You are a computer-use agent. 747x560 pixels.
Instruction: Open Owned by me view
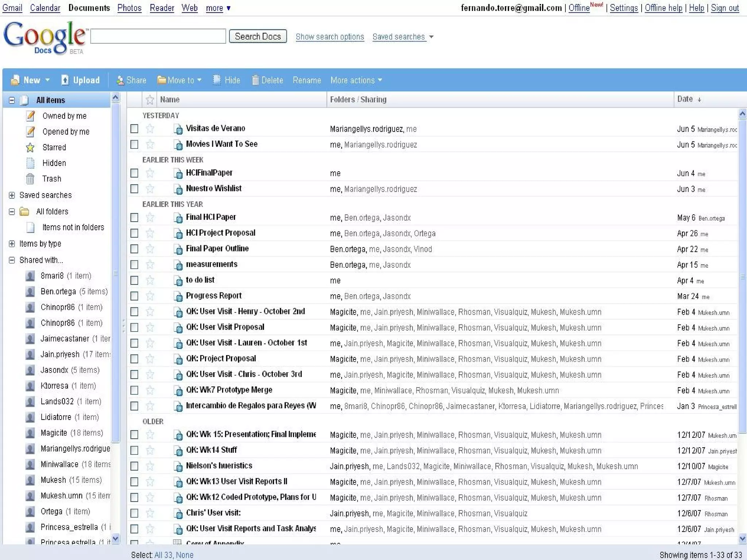[64, 116]
